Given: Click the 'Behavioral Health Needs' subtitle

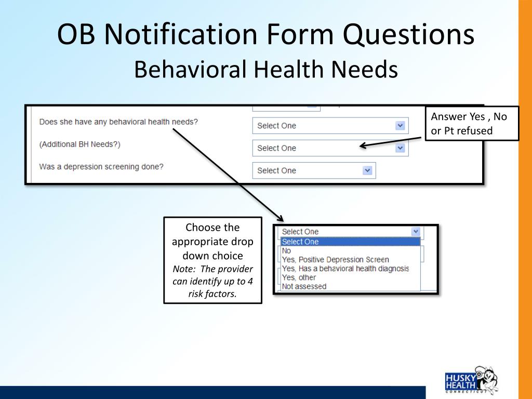Looking at the screenshot, I should tap(266, 69).
